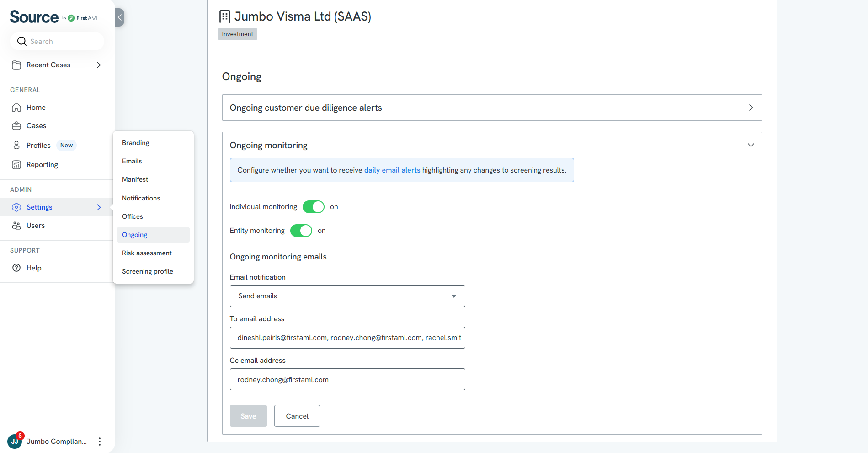Go to Cases page
Viewport: 868px width, 453px height.
[x=36, y=126]
